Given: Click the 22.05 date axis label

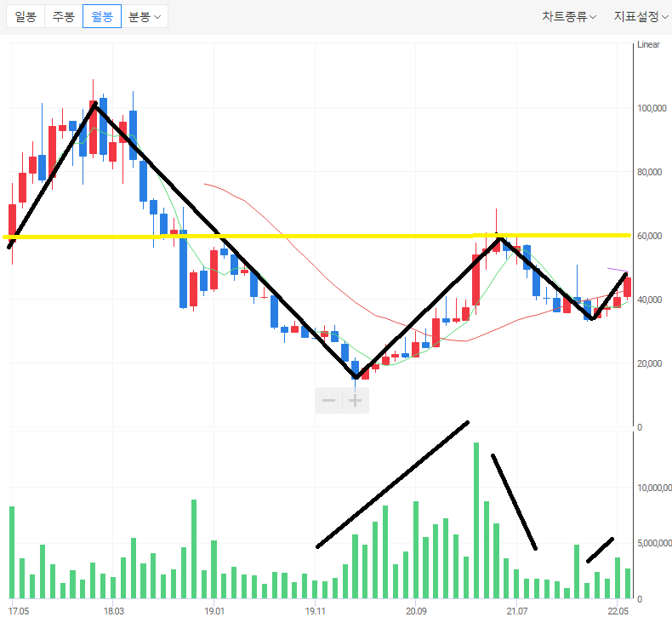Looking at the screenshot, I should pyautogui.click(x=618, y=610).
